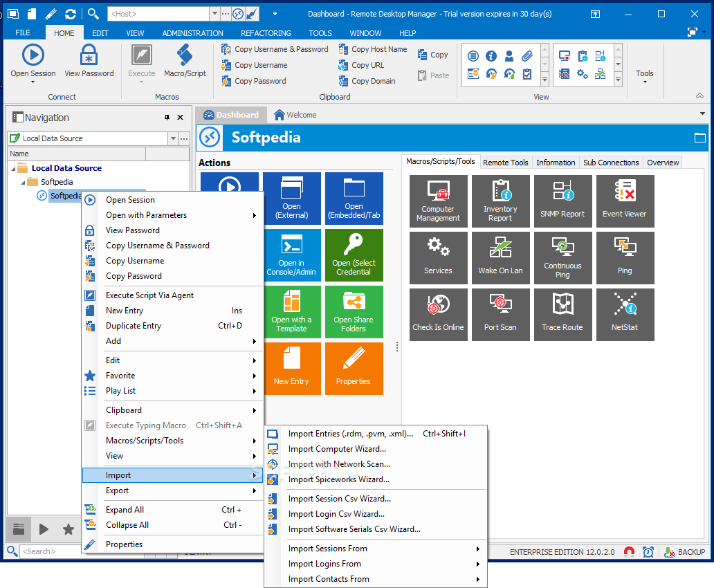Select the Remote Tools tab
The image size is (714, 588).
(x=506, y=163)
